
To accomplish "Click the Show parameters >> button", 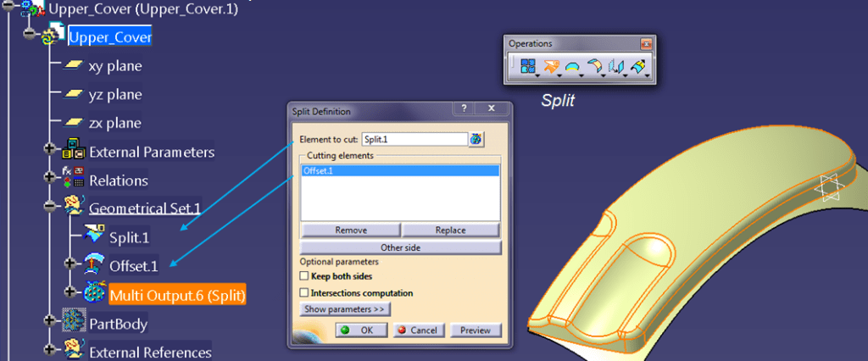I will tap(345, 310).
